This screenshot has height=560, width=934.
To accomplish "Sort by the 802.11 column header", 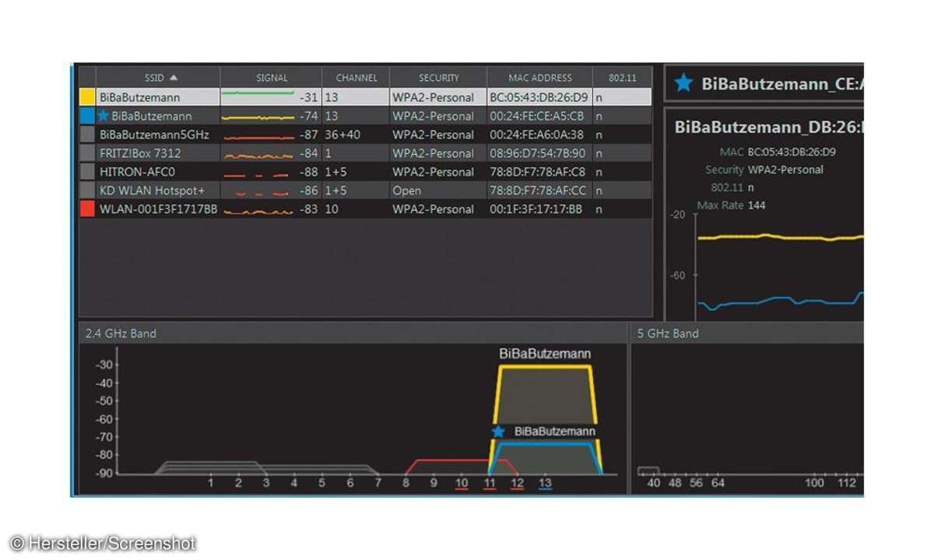I will [x=621, y=78].
